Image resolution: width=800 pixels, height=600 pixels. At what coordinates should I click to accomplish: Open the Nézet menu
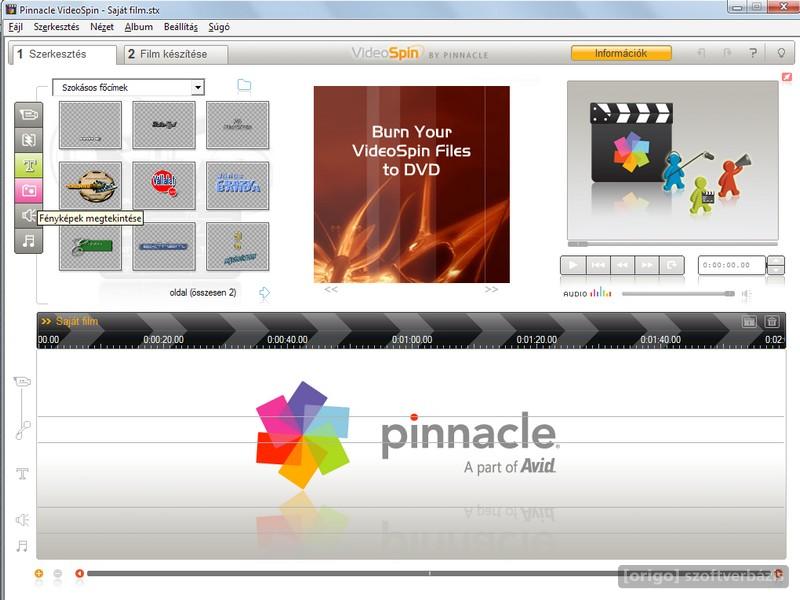point(102,27)
